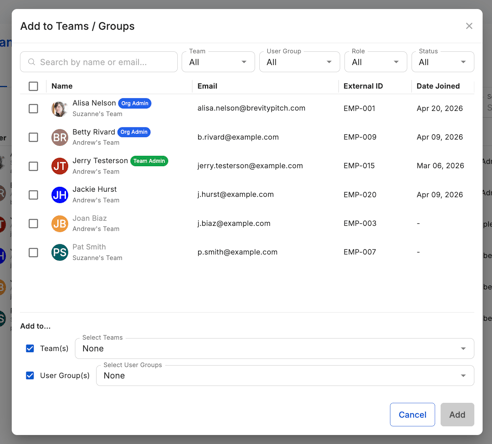Click the PS avatar for Pat Smith
The width and height of the screenshot is (492, 444).
[60, 252]
